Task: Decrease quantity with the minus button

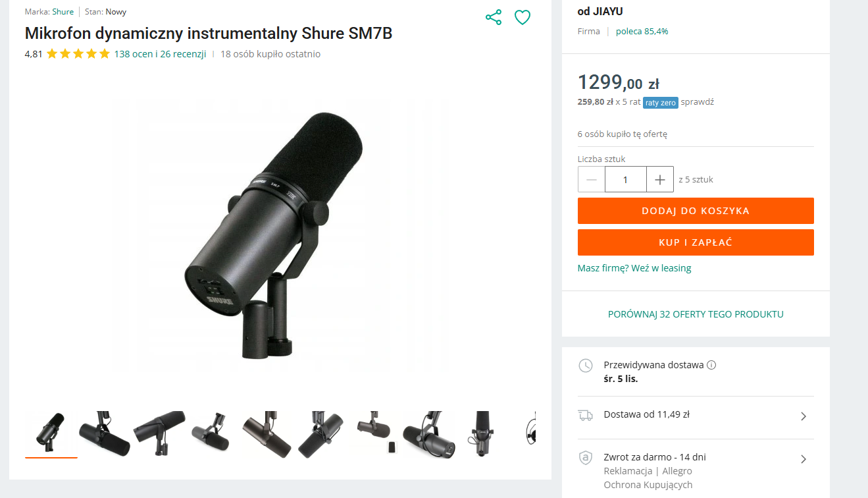Action: pyautogui.click(x=592, y=179)
